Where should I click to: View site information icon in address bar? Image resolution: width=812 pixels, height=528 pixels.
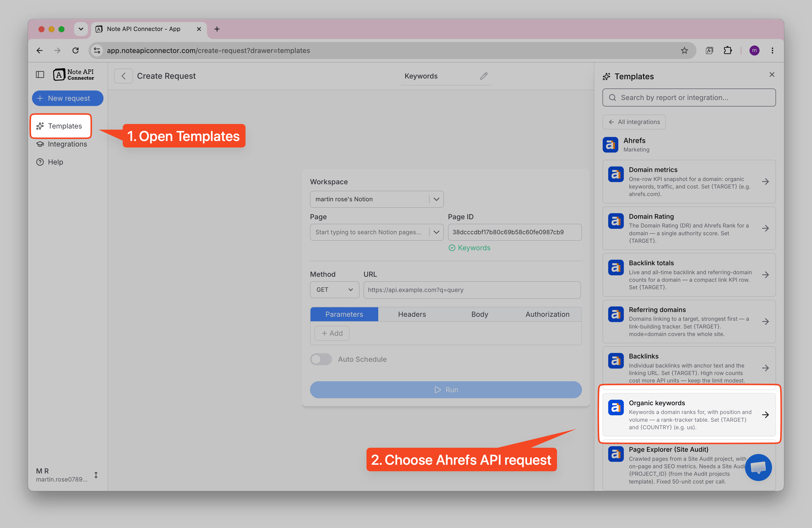97,50
